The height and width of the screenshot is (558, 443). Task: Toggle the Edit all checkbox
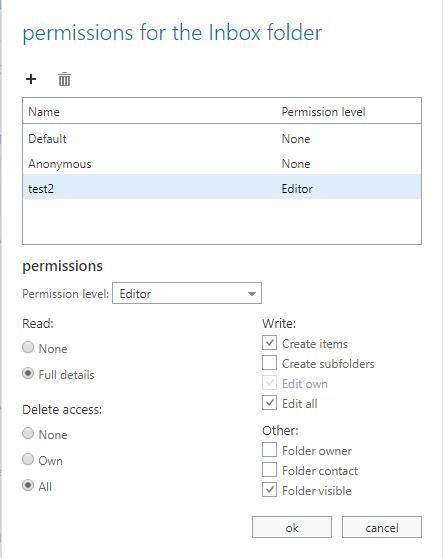[x=269, y=403]
